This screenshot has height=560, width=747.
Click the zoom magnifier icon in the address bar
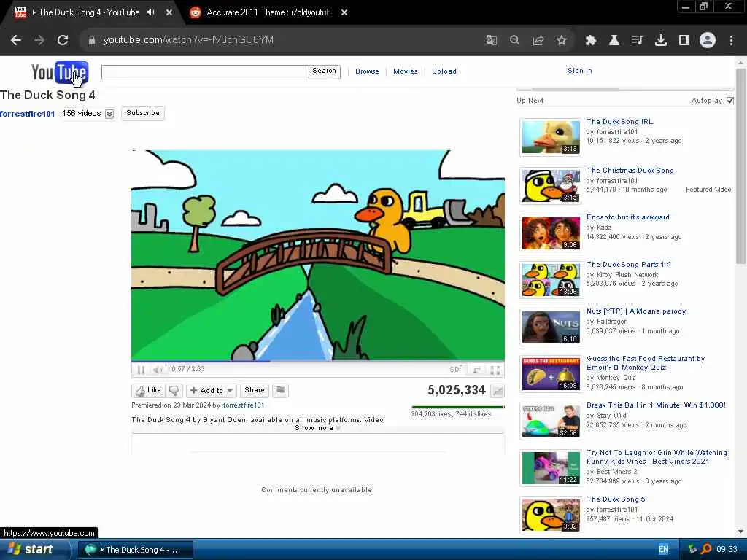514,40
